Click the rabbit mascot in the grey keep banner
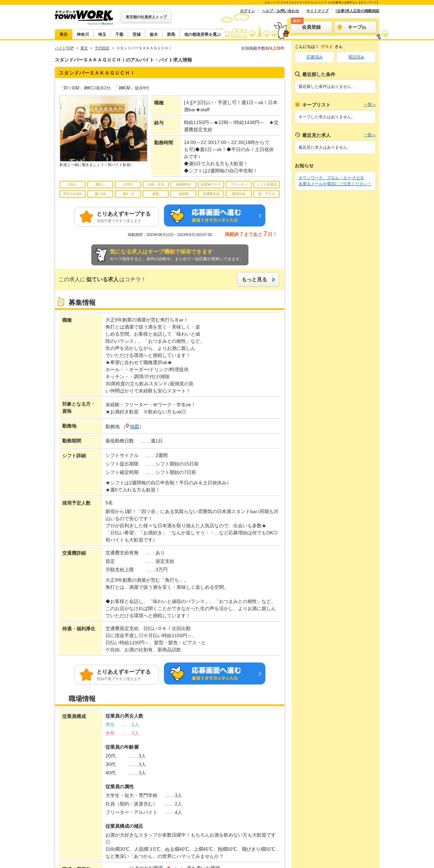The width and height of the screenshot is (434, 868). tap(101, 255)
